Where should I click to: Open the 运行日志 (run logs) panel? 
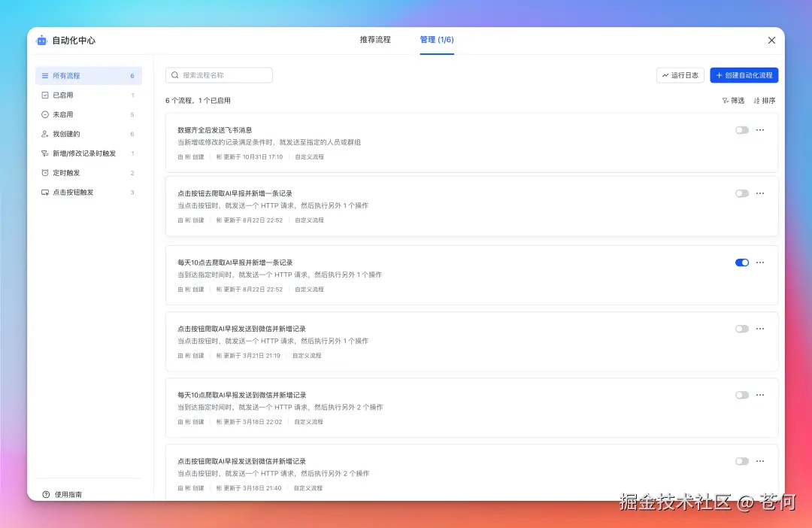pyautogui.click(x=679, y=75)
